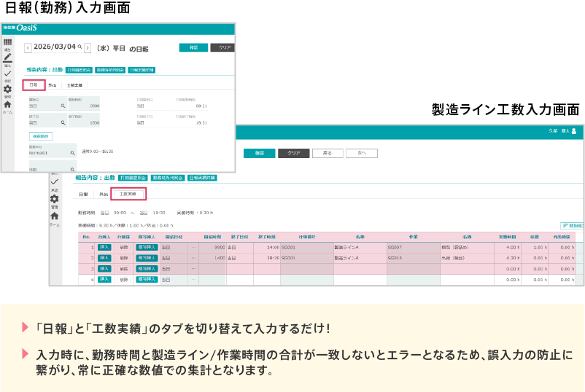Click the start date search magnifier icon
Viewport: 585px width, 392px height.
(x=63, y=106)
